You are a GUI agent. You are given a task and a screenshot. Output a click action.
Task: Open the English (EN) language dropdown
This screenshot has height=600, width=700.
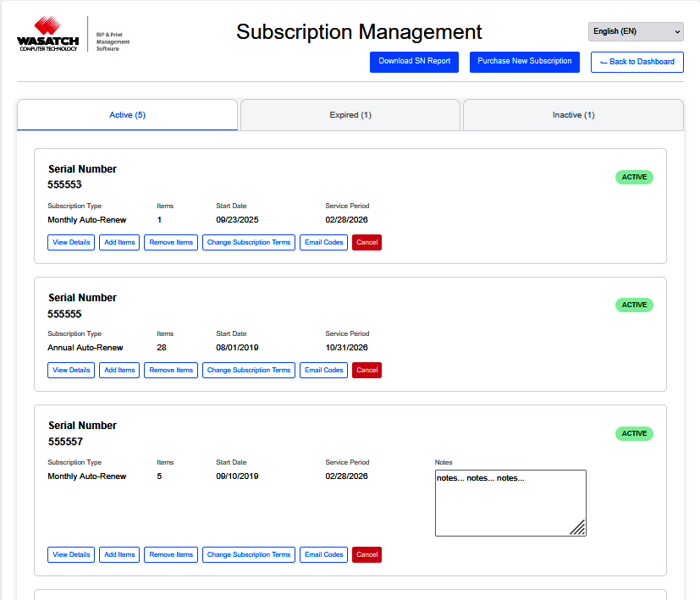[x=635, y=31]
